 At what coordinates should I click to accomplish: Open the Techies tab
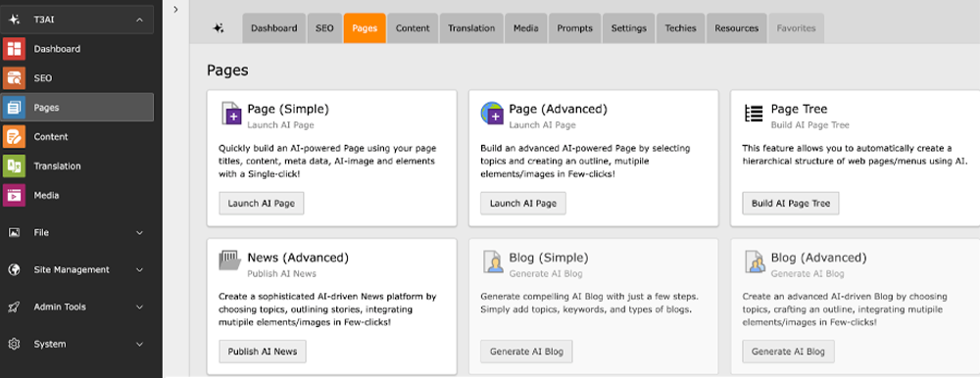click(x=681, y=28)
